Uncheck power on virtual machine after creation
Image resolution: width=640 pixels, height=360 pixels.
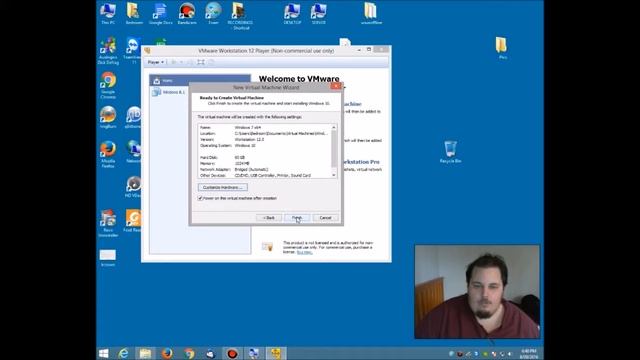(200, 198)
